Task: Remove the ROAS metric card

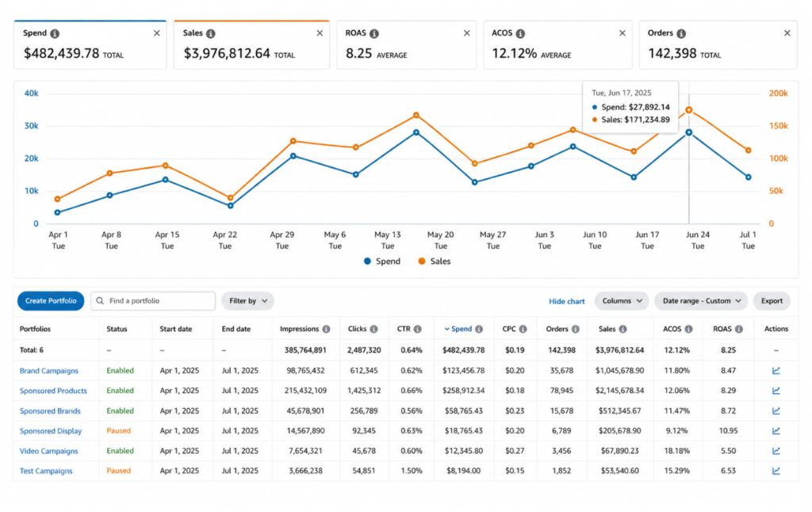Action: [x=466, y=33]
